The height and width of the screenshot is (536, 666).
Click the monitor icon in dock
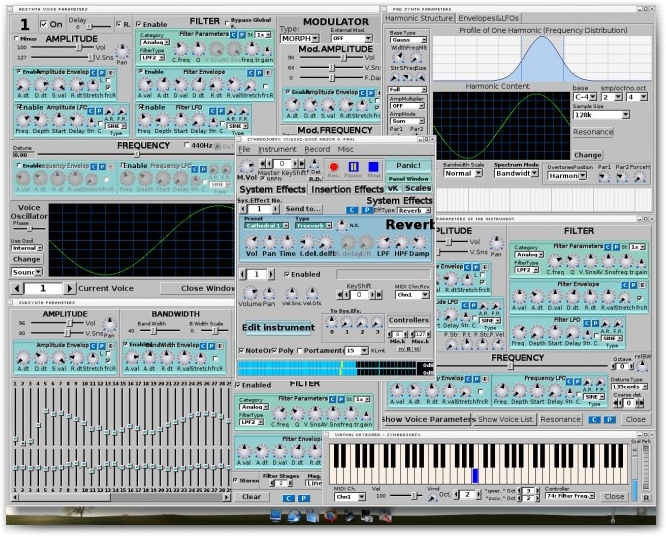[x=276, y=516]
